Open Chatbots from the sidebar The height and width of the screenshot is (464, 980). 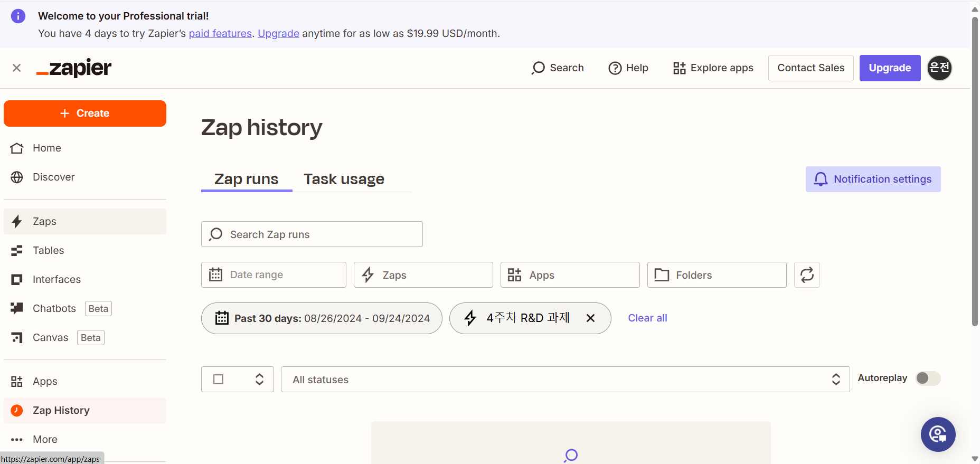(85, 309)
